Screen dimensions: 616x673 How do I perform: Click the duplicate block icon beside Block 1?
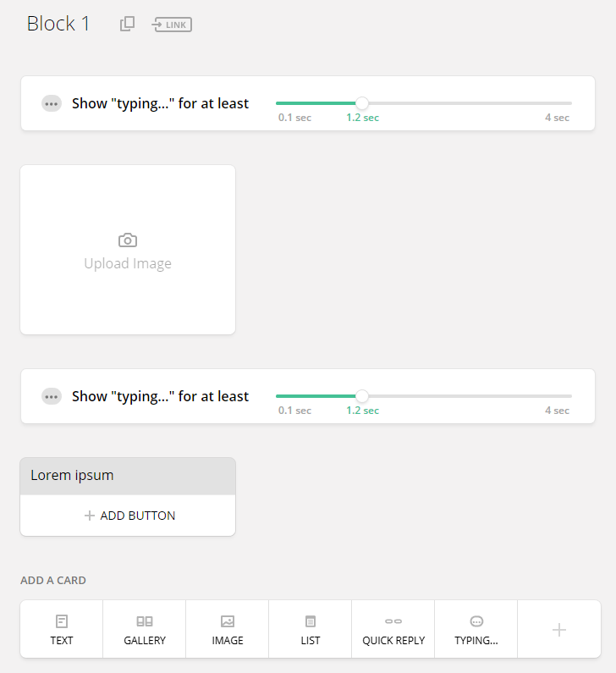pos(128,24)
